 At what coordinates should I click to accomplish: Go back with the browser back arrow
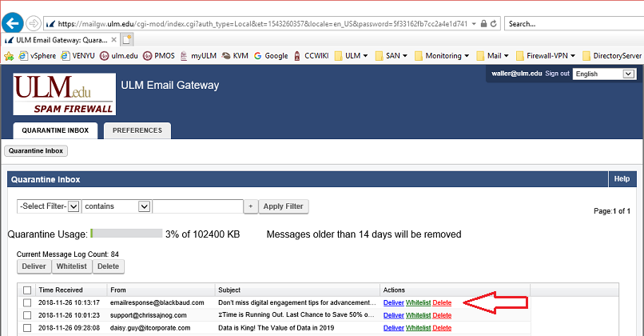click(x=12, y=23)
